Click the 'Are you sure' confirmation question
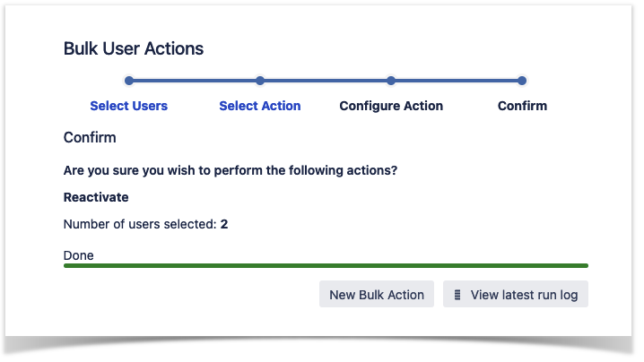This screenshot has height=362, width=644. (231, 170)
